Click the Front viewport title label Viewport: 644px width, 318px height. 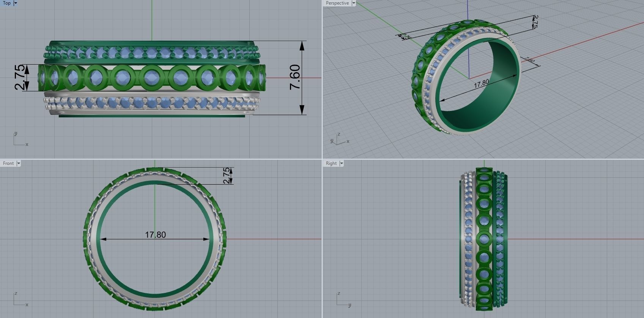pyautogui.click(x=8, y=163)
